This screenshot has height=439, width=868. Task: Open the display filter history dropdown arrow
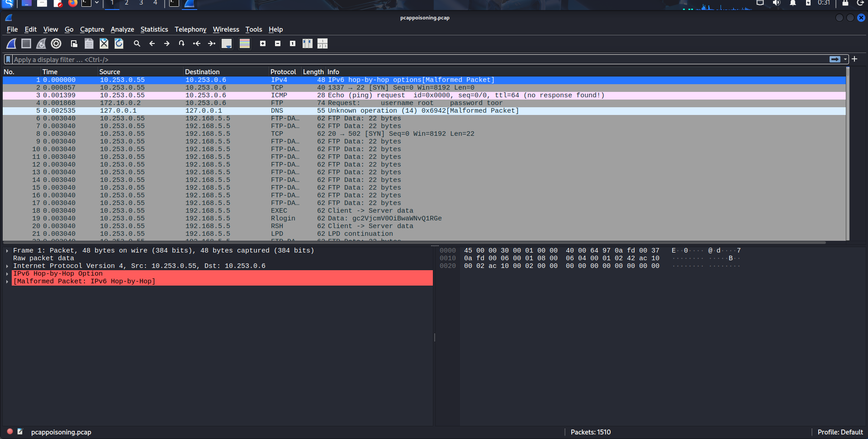pos(845,59)
